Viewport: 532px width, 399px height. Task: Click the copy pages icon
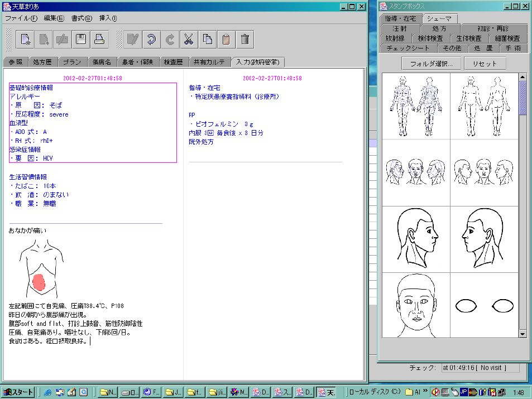207,39
